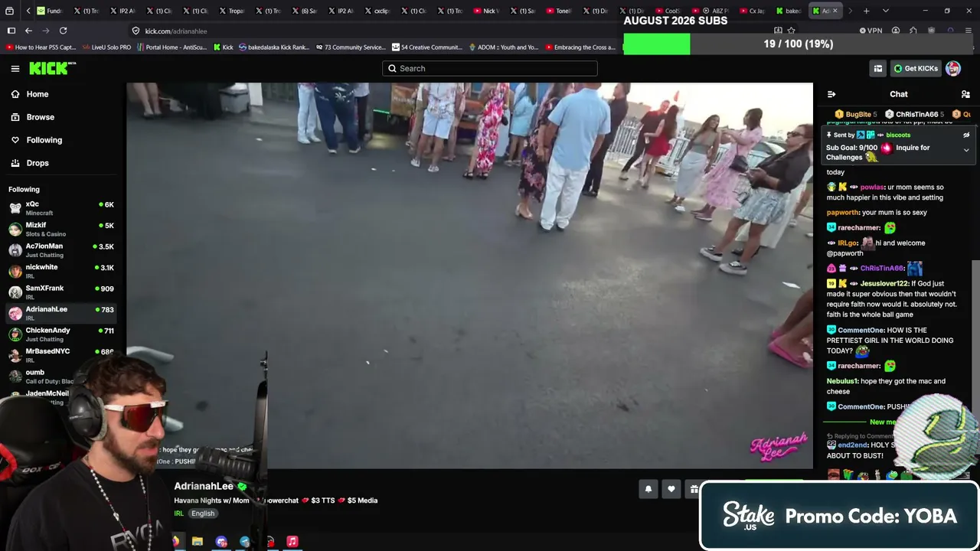980x551 pixels.
Task: Click the VPN button in the toolbar
Action: pyautogui.click(x=871, y=31)
